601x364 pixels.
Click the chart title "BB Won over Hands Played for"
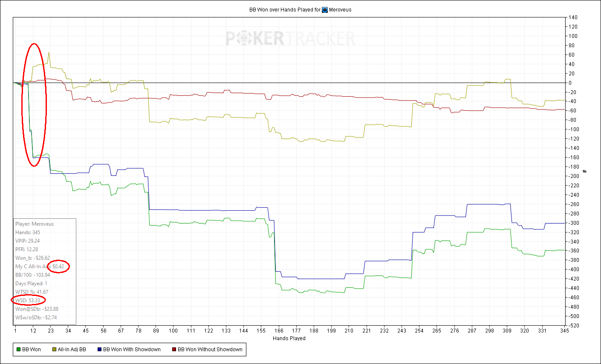click(x=285, y=10)
